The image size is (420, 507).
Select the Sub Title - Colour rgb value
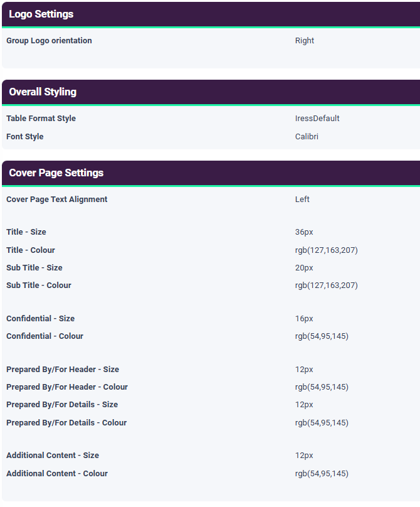point(326,286)
